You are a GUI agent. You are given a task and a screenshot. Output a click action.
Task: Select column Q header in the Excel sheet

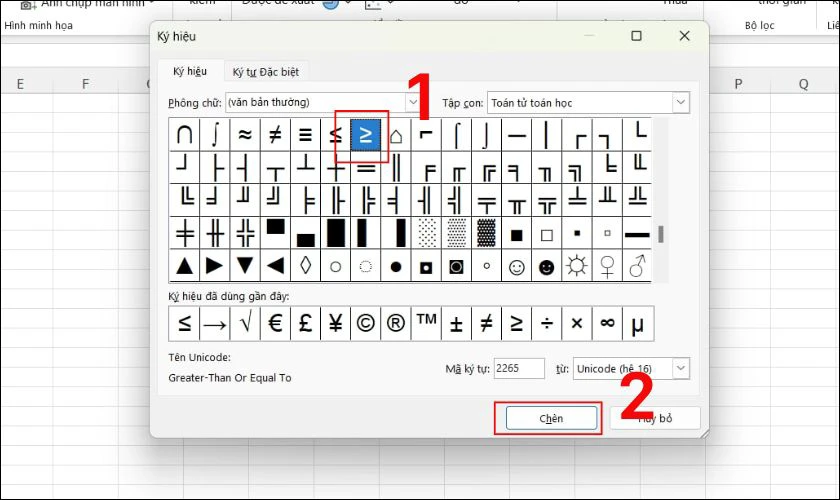(x=803, y=84)
